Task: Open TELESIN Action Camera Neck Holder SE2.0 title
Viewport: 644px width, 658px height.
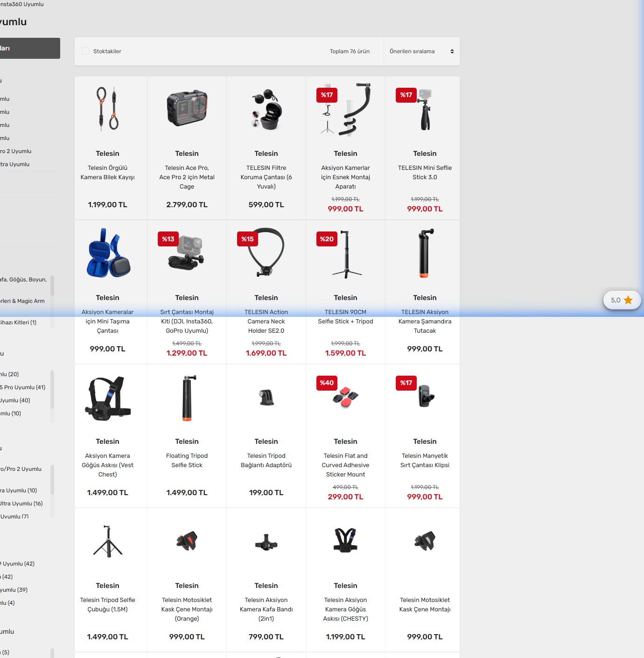Action: click(x=266, y=322)
